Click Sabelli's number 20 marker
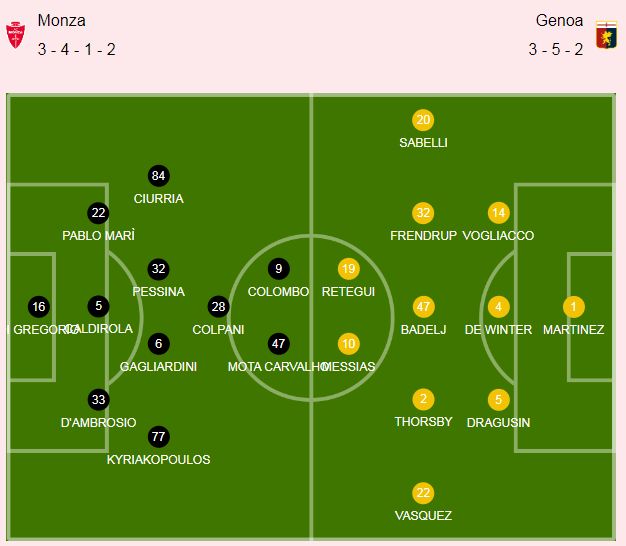The height and width of the screenshot is (546, 626). pos(423,120)
